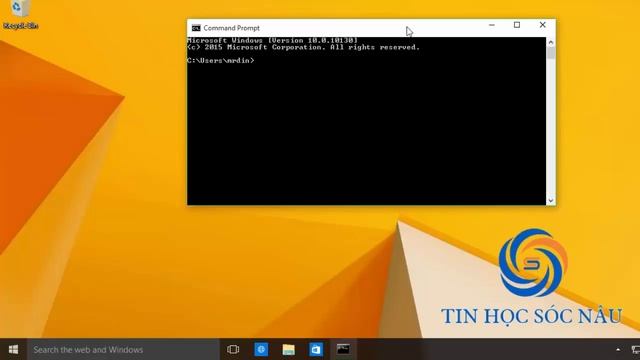Click the Command Prompt scrollbar thumb
640x360 pixels.
click(551, 53)
